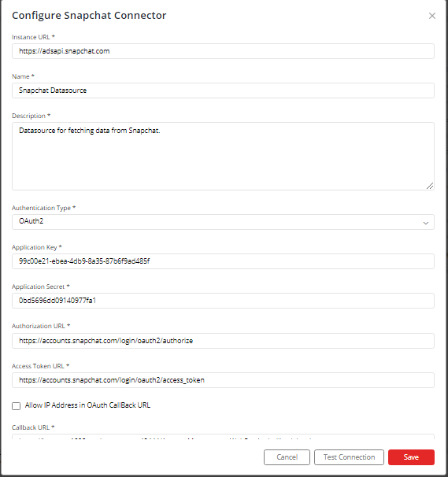This screenshot has height=477, width=448.
Task: Click the Test Connection button
Action: [349, 457]
